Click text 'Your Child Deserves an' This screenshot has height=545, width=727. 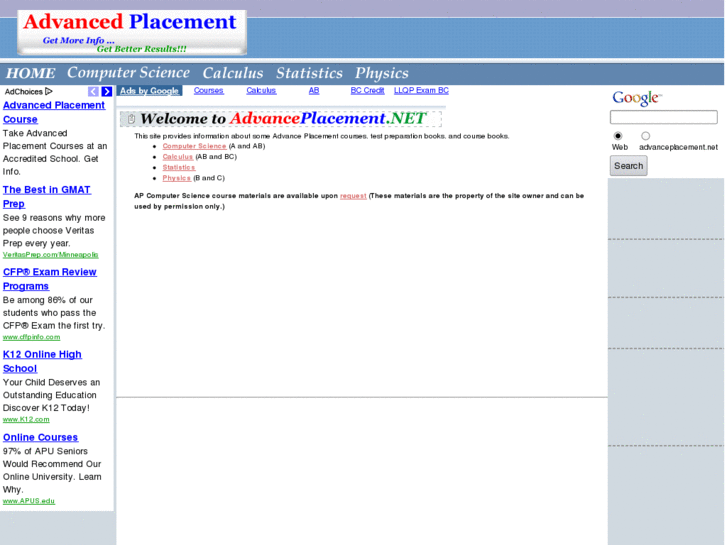tap(51, 383)
